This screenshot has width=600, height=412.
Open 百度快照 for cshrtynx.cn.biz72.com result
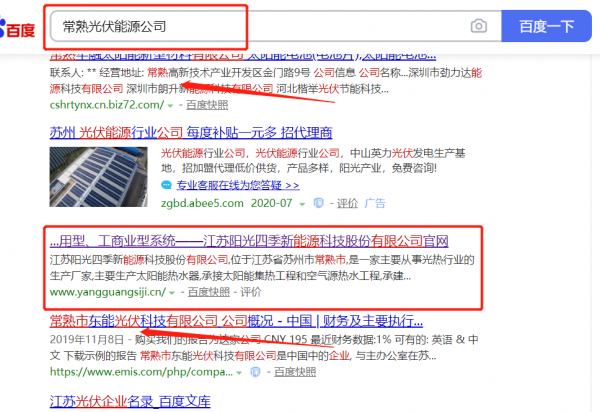(207, 105)
